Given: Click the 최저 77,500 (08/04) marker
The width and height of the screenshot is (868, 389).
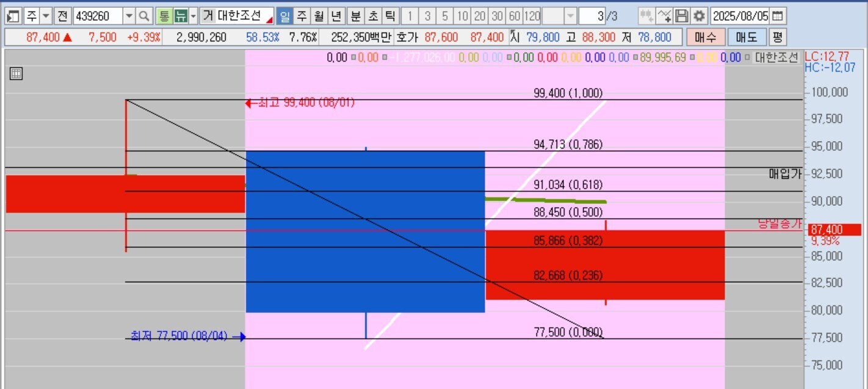Looking at the screenshot, I should pyautogui.click(x=188, y=336).
